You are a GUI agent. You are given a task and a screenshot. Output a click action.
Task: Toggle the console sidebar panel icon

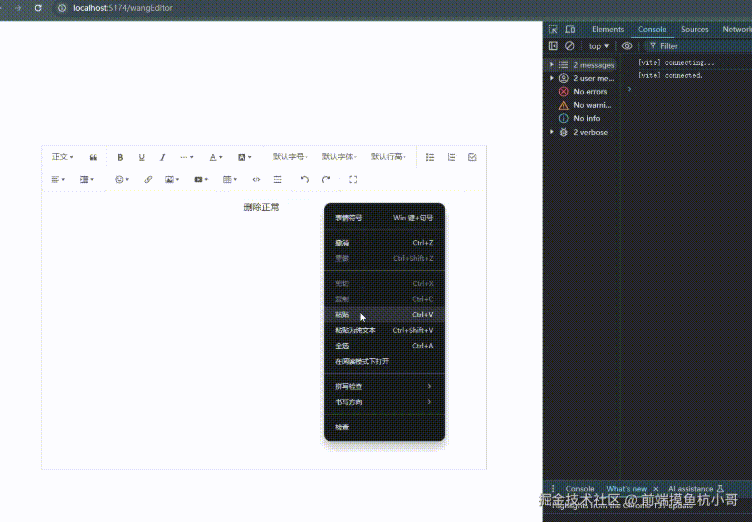coord(553,46)
